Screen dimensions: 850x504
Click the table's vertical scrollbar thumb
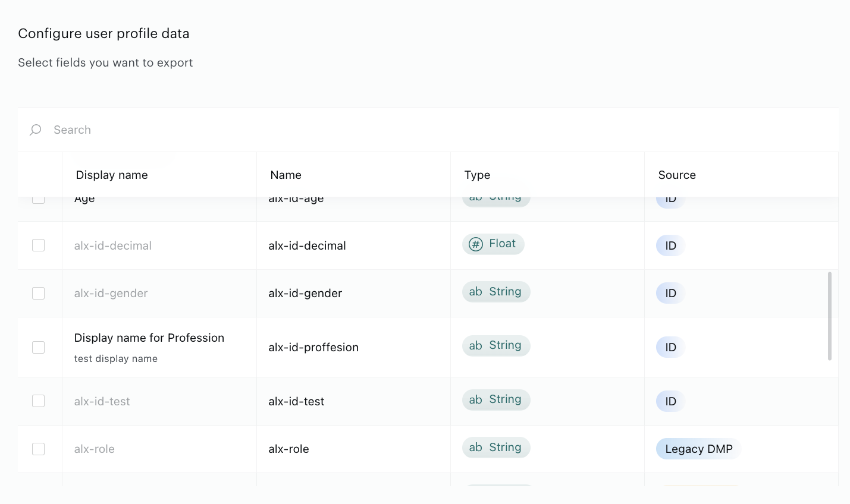(x=830, y=316)
